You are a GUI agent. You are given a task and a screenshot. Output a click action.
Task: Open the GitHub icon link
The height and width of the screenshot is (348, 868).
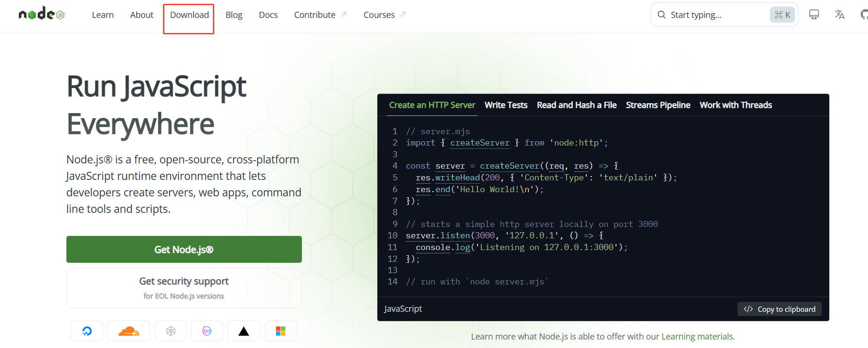[864, 15]
